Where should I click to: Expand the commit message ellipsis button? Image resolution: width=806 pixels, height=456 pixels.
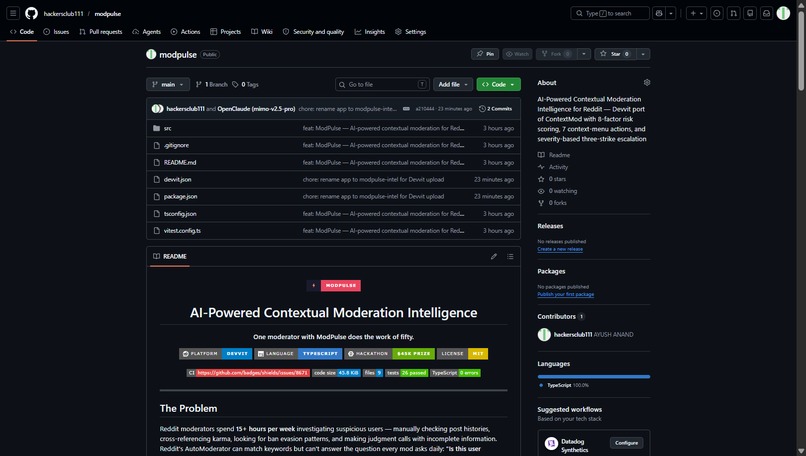click(x=406, y=109)
